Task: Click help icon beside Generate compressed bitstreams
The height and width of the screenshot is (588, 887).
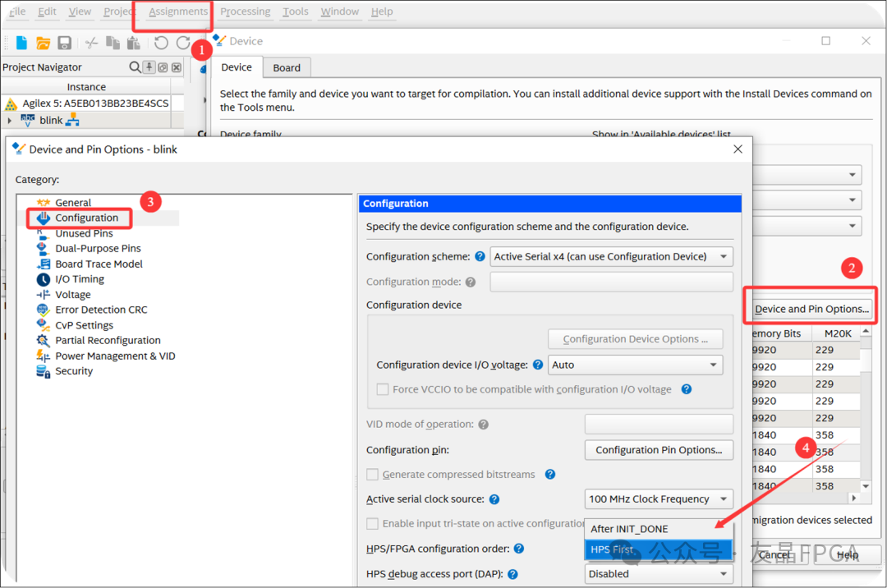Action: [x=549, y=475]
